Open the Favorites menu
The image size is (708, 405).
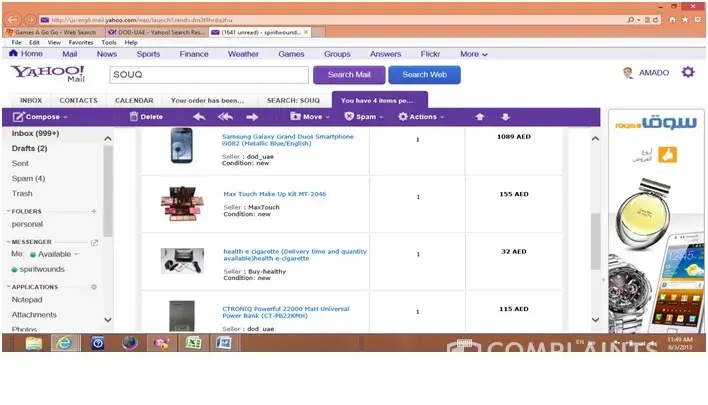(81, 42)
